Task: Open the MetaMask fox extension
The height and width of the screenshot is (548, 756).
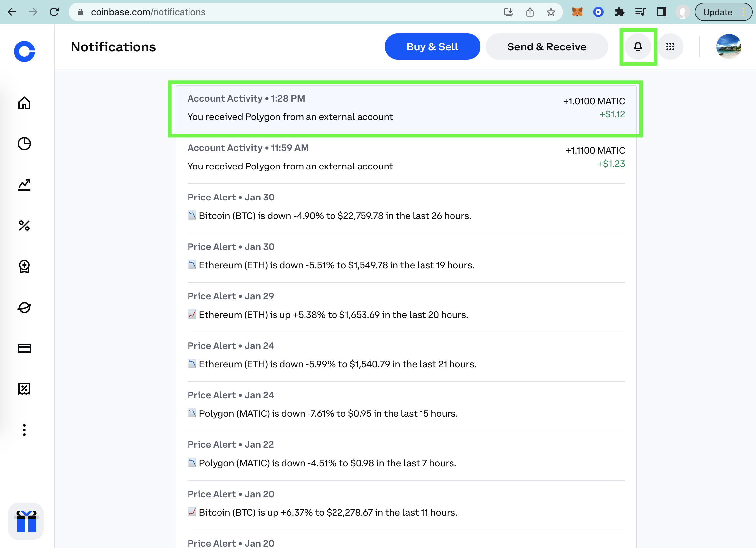Action: point(577,12)
